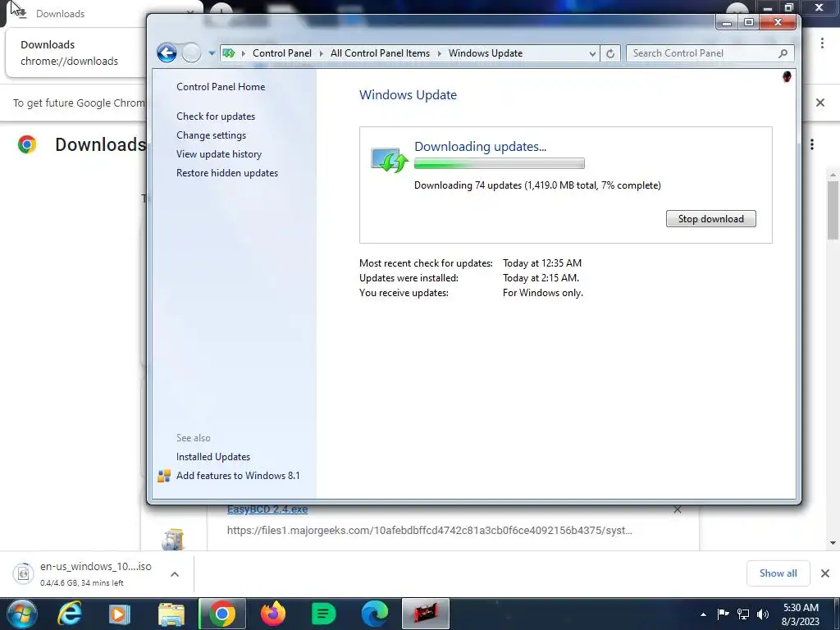Open Action Center flag icon
This screenshot has width=840, height=630.
(724, 614)
